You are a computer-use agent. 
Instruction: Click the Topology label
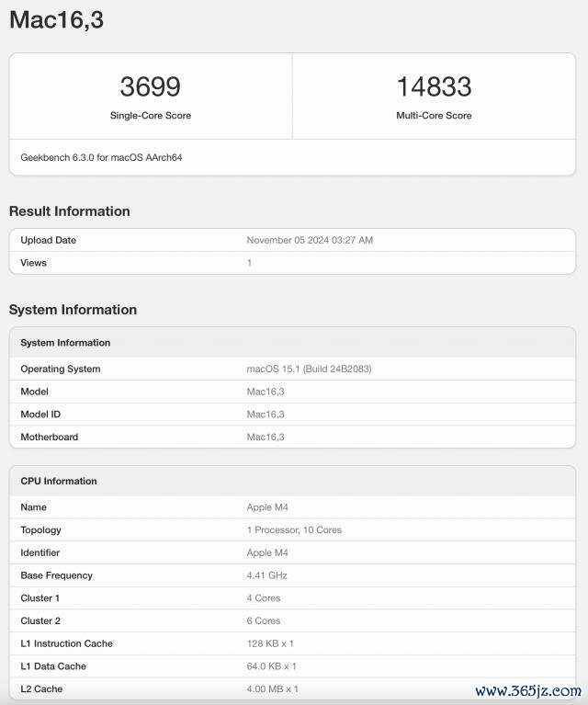pos(40,530)
